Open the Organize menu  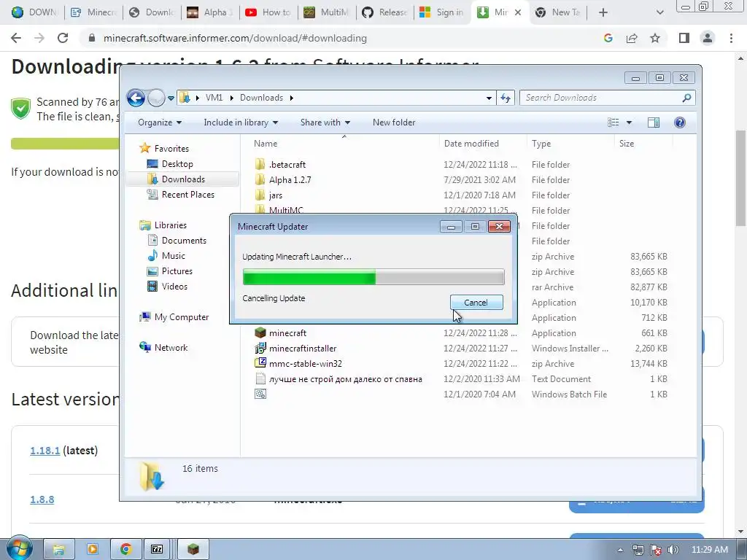coord(160,122)
